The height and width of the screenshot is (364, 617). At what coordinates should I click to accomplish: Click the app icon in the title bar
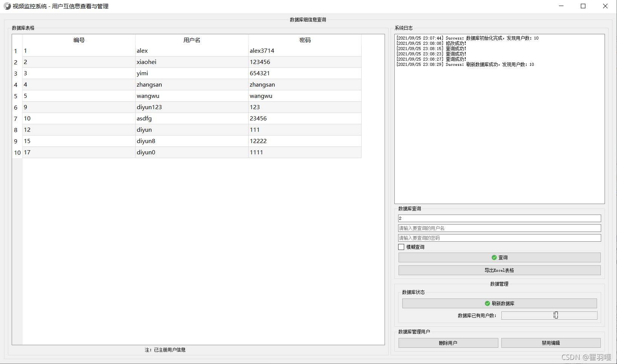click(x=7, y=6)
